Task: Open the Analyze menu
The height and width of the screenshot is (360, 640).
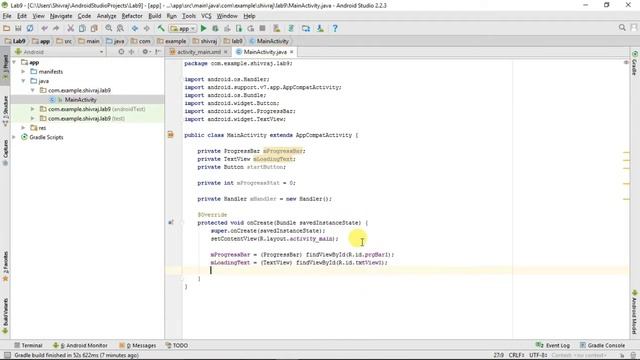Action: pos(106,16)
